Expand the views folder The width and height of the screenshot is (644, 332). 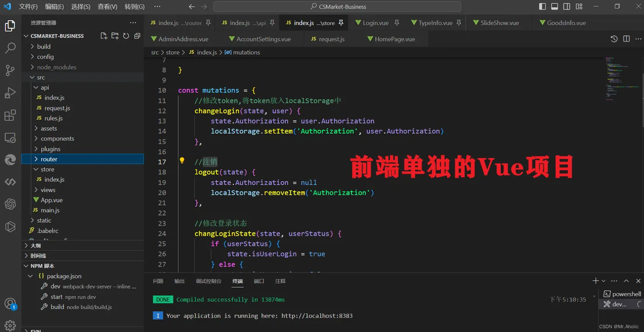(83, 189)
